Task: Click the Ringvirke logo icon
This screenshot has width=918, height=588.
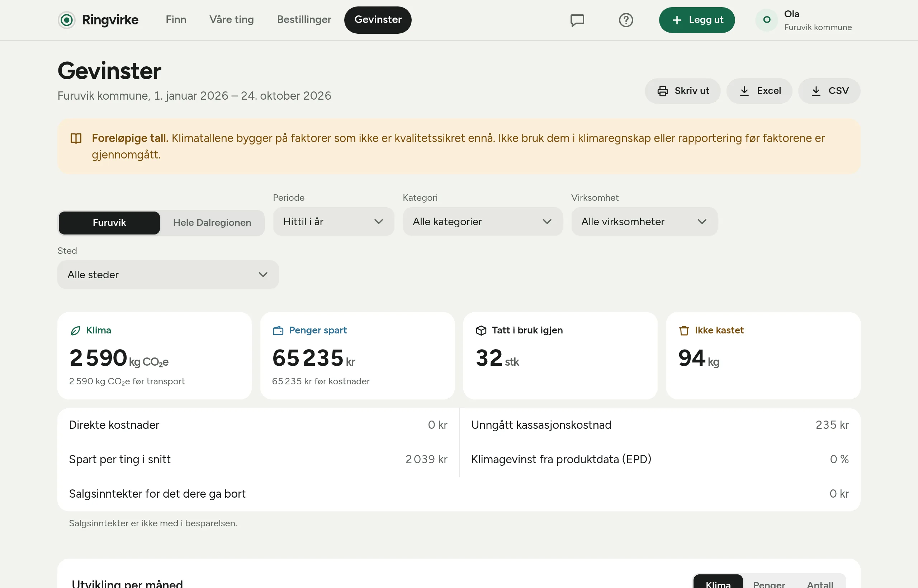Action: [66, 20]
